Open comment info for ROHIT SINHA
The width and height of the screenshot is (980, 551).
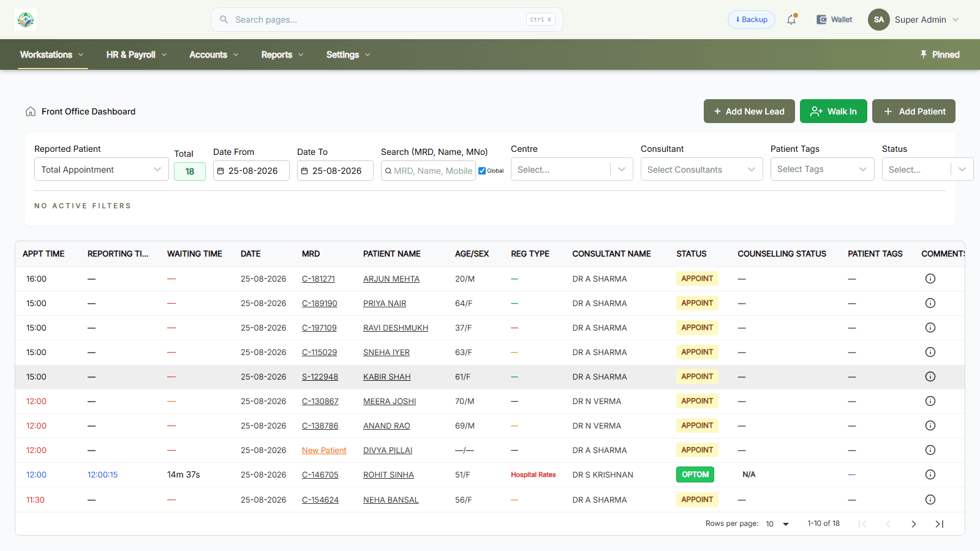[x=930, y=474]
